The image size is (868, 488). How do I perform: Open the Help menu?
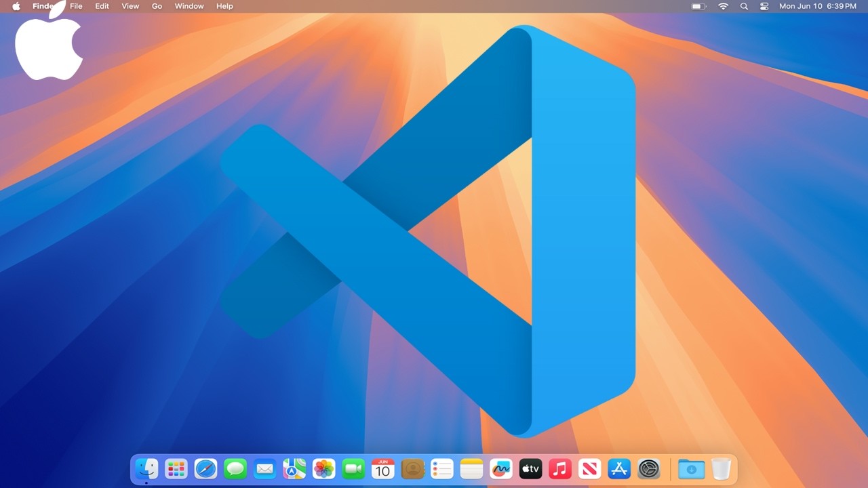[x=224, y=6]
